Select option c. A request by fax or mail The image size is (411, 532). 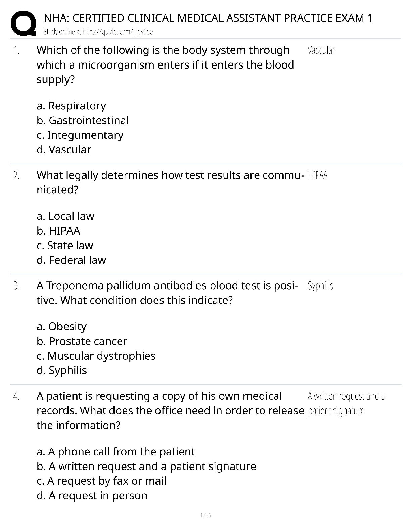[x=101, y=481]
